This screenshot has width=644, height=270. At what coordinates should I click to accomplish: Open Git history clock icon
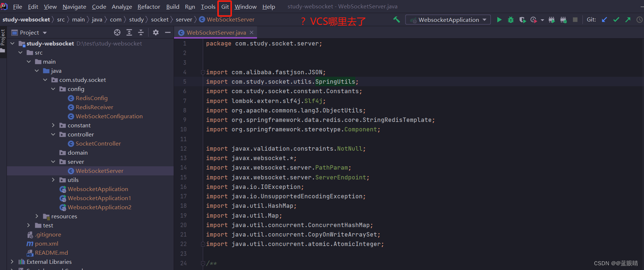(x=639, y=20)
